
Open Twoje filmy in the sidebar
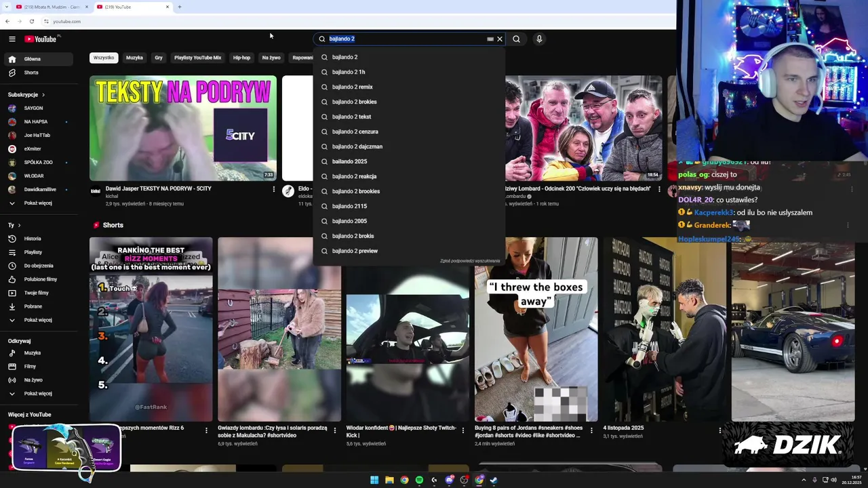click(39, 293)
